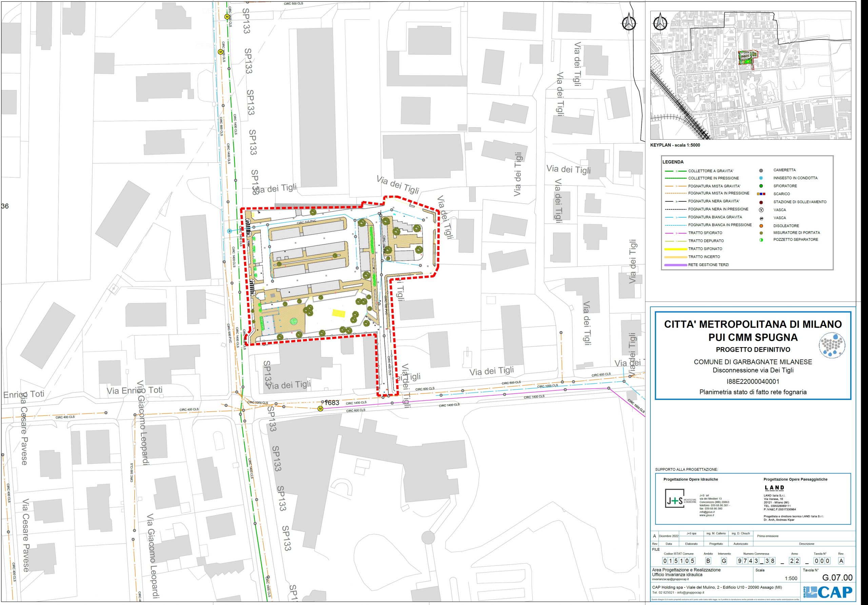This screenshot has height=605, width=868.
Task: Click the Misuratore di Portata yellow symbol
Action: [761, 233]
